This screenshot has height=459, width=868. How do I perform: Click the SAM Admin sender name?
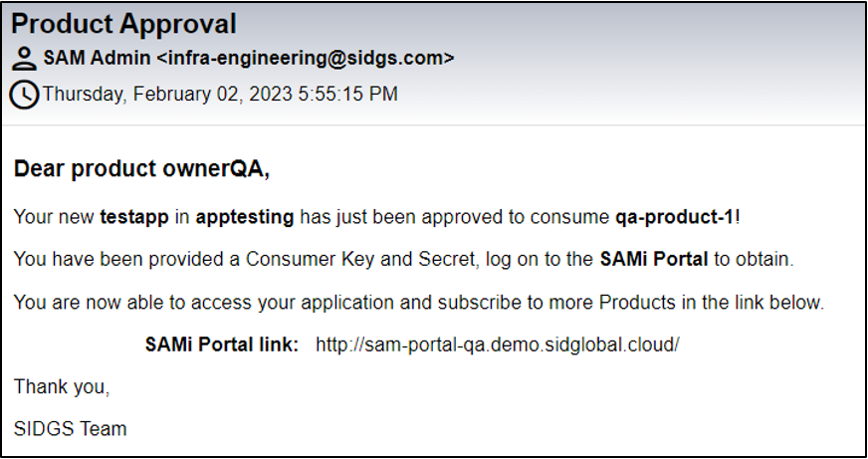[97, 58]
